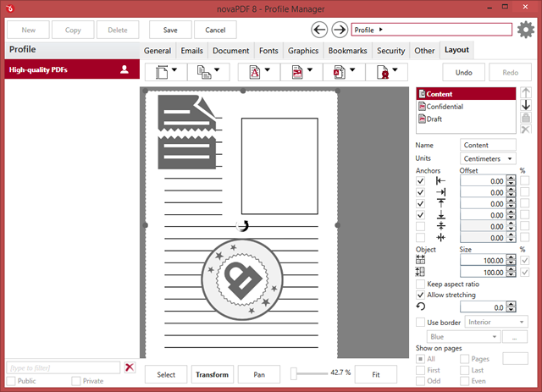The height and width of the screenshot is (392, 542).
Task: Open custom border color picker button
Action: pyautogui.click(x=515, y=337)
